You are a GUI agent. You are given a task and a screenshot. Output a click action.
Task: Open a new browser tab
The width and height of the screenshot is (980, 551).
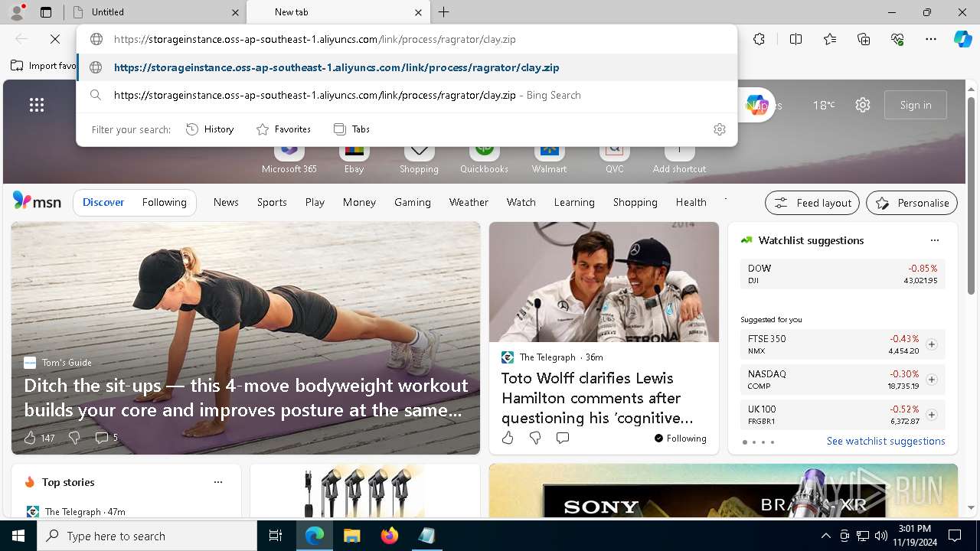[x=444, y=12]
